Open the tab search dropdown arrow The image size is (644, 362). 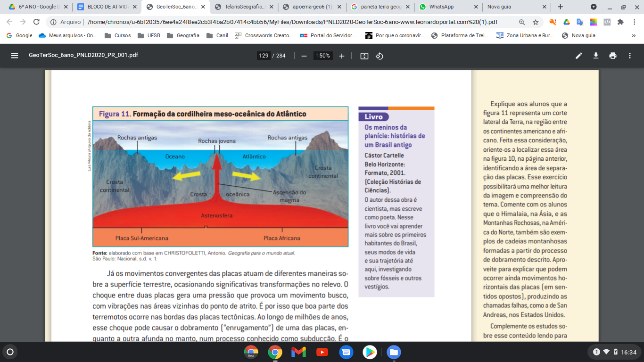tap(594, 7)
